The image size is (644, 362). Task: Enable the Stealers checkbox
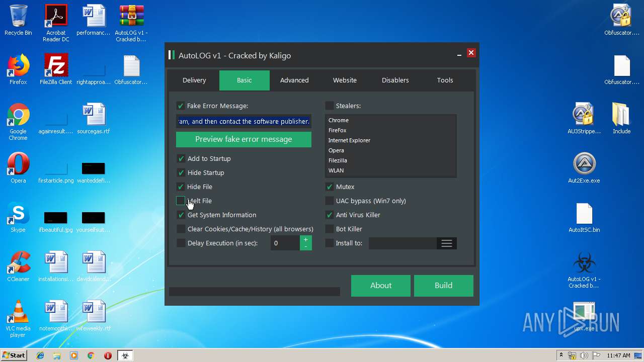(329, 106)
